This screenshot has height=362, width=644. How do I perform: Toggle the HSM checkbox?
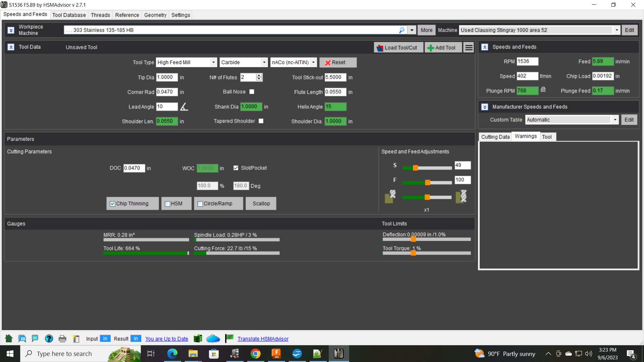168,204
